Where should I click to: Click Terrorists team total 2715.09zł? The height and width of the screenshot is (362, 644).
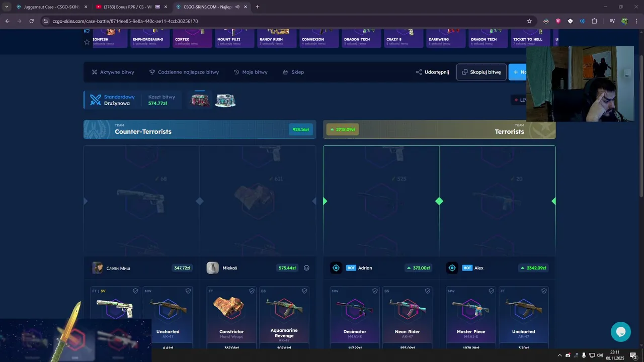pos(343,129)
